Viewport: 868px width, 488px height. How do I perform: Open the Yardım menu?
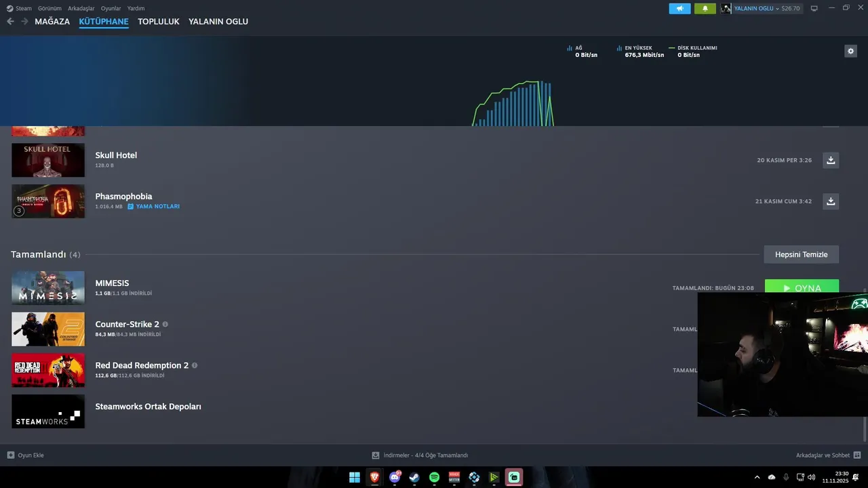click(x=136, y=8)
